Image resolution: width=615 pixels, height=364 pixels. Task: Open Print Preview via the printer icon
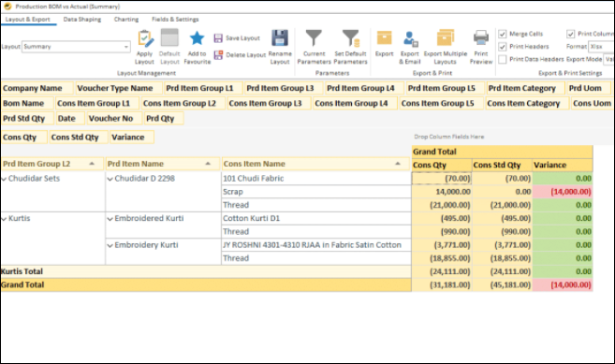tap(481, 38)
